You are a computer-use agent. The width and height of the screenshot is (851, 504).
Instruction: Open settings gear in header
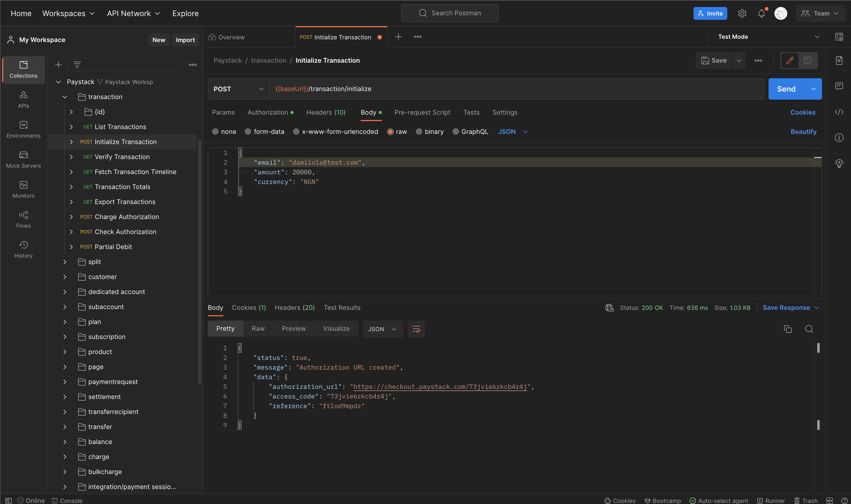coord(742,13)
